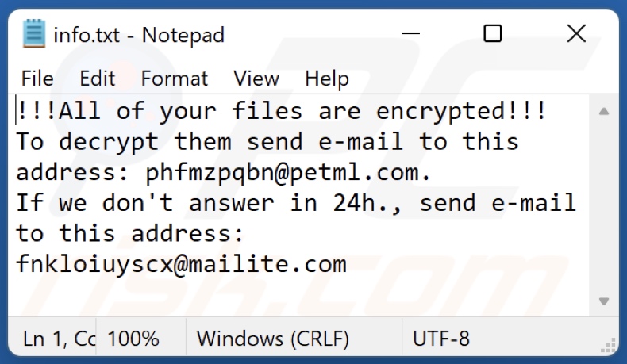Click the scroll down arrow
627x364 pixels.
[x=604, y=301]
